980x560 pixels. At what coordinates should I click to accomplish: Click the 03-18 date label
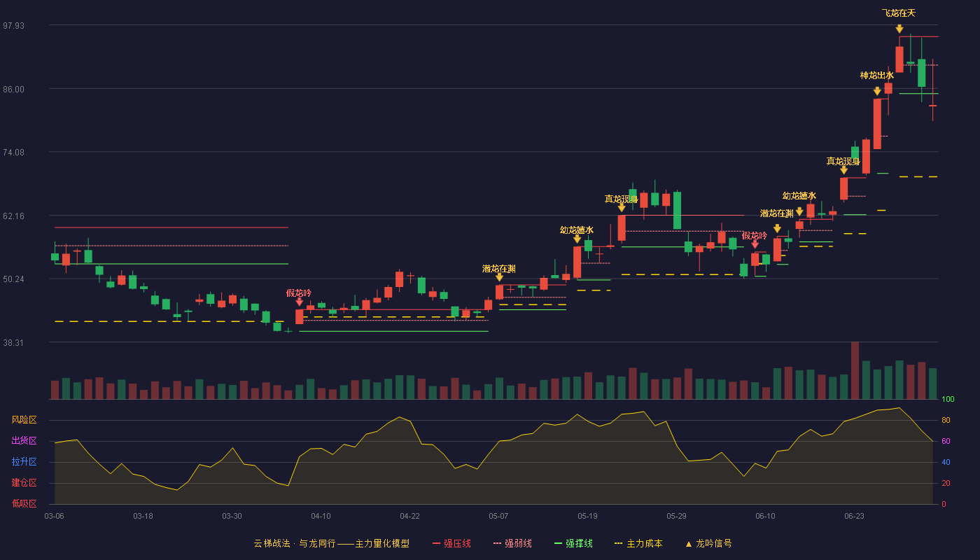[143, 516]
